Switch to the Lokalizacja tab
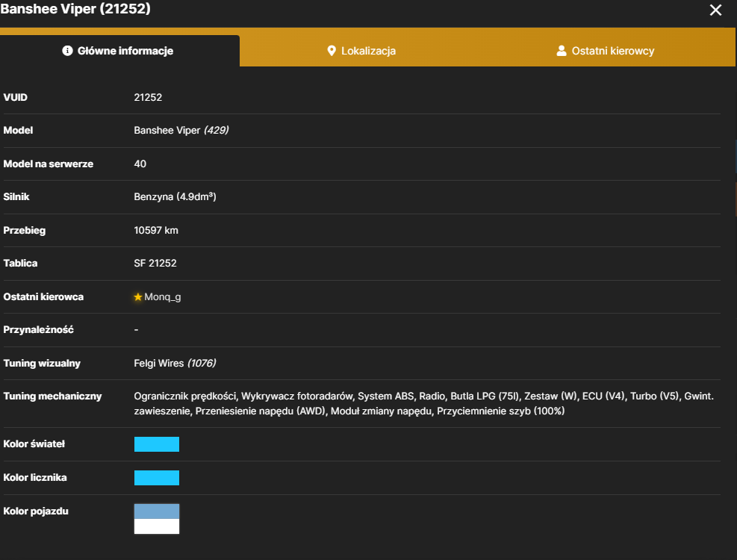 (361, 51)
